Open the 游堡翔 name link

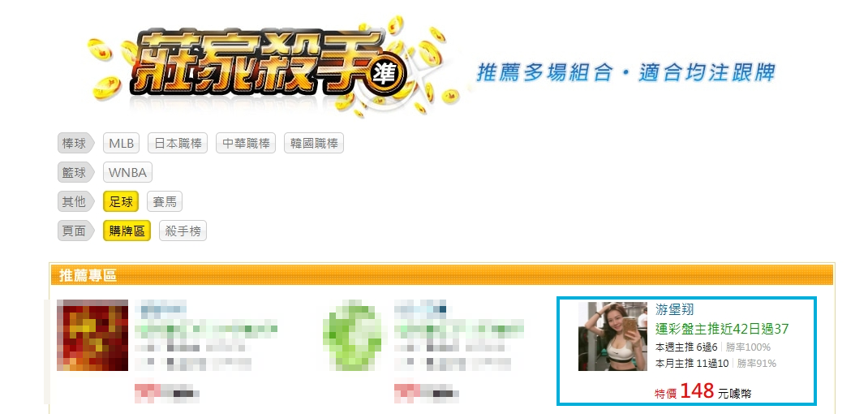(674, 309)
